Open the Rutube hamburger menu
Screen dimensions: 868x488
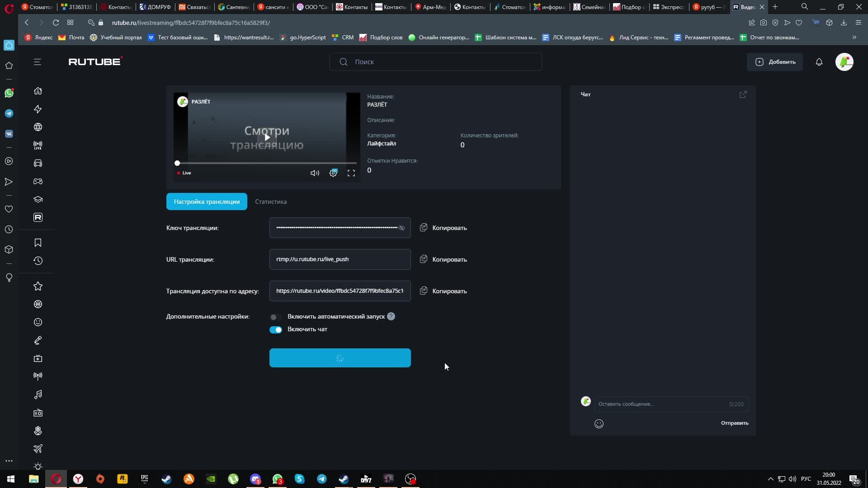(x=38, y=62)
